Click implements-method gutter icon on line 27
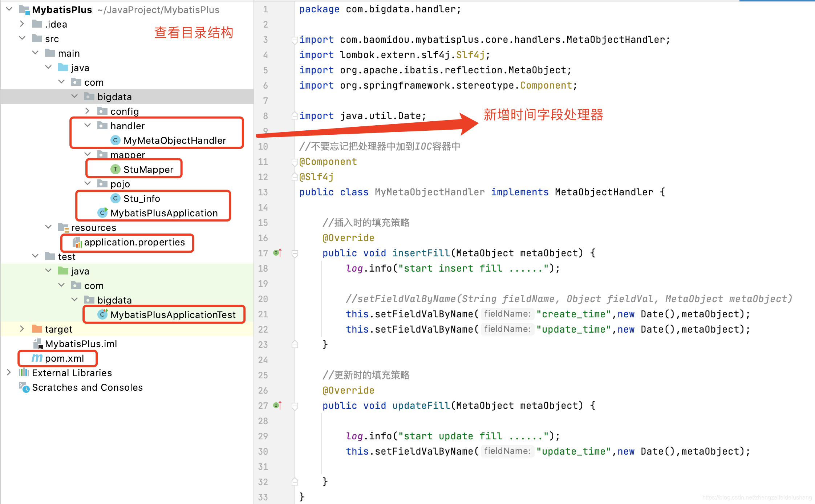Screen dimensions: 815x504 pyautogui.click(x=277, y=405)
